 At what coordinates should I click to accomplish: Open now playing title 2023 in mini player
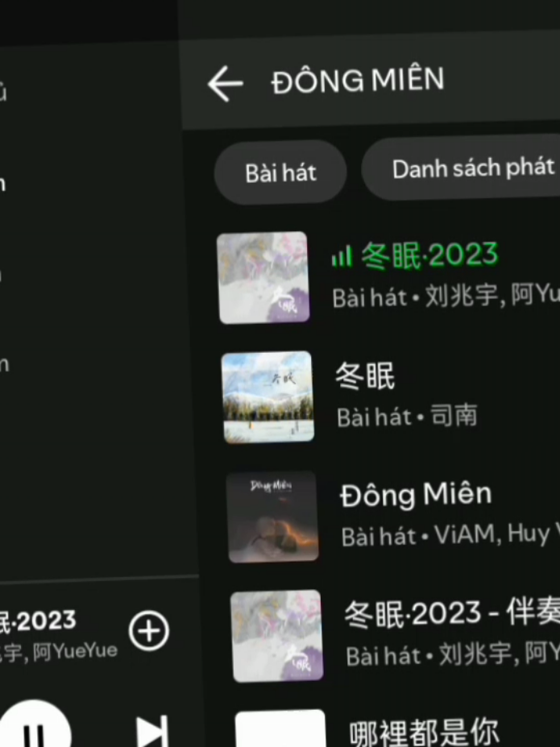pyautogui.click(x=38, y=620)
